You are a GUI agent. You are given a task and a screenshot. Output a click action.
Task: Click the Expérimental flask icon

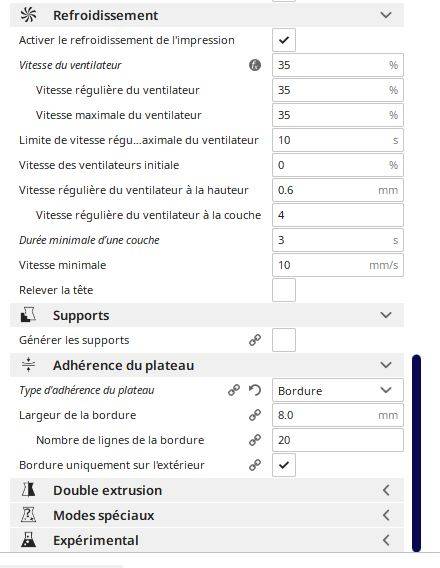(x=28, y=540)
